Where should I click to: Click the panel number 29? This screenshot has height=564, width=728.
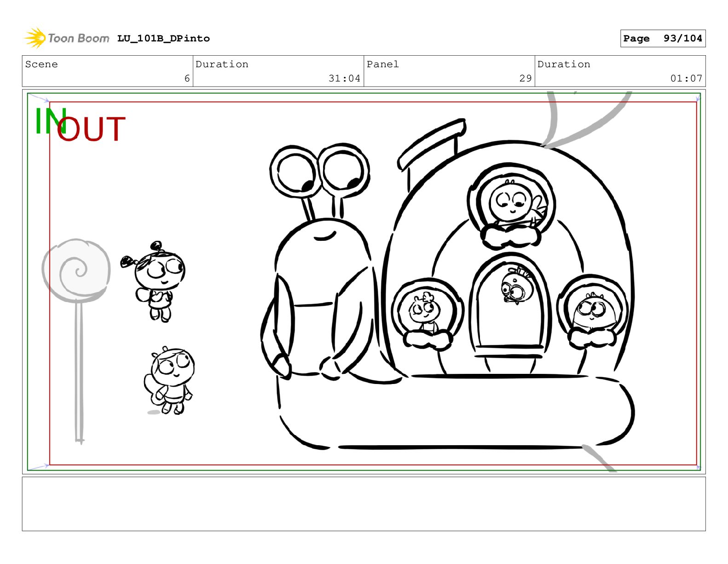526,79
